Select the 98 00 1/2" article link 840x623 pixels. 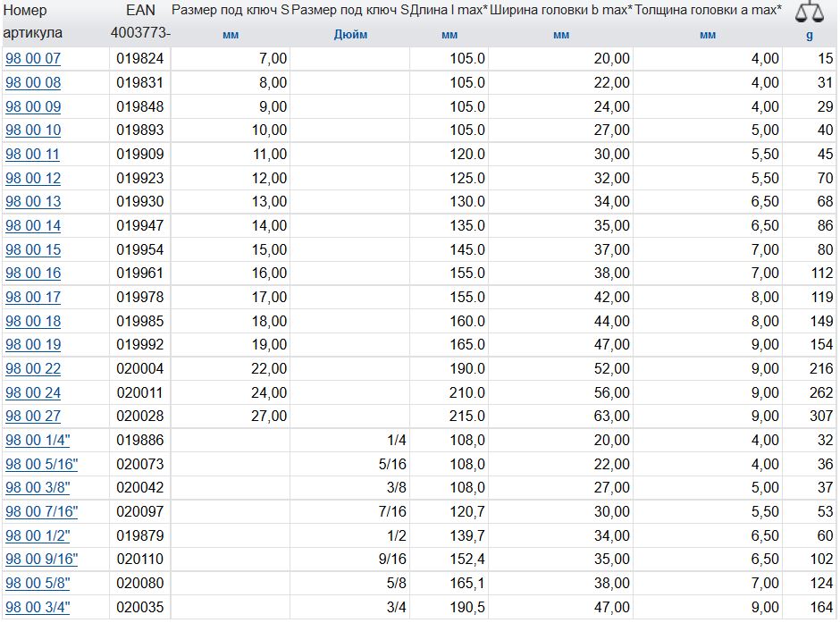pos(38,536)
